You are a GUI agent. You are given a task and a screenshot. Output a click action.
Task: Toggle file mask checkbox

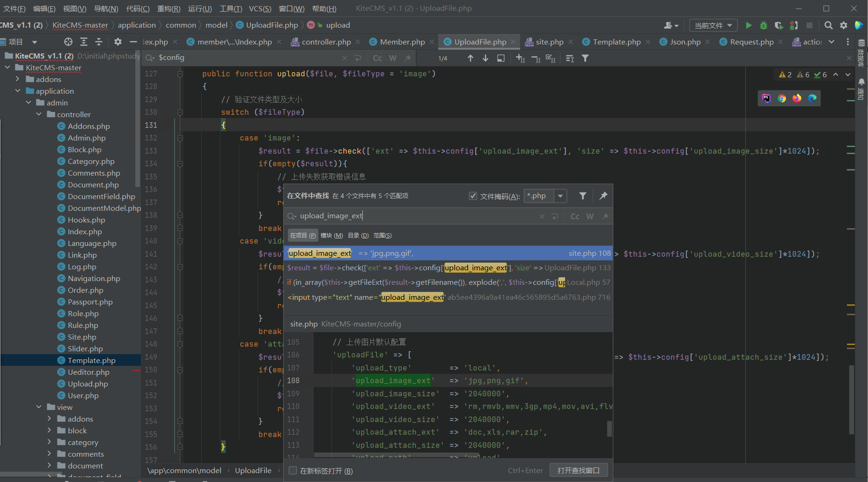click(473, 196)
